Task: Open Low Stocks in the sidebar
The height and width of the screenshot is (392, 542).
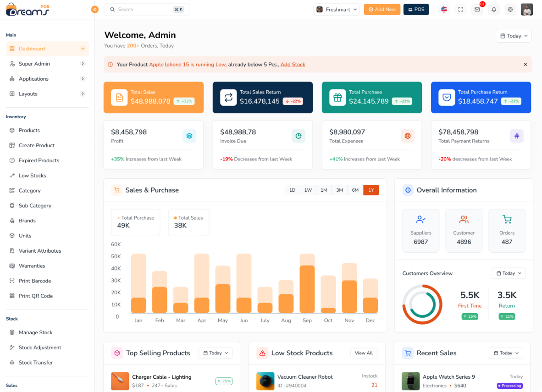Action: pos(47,176)
